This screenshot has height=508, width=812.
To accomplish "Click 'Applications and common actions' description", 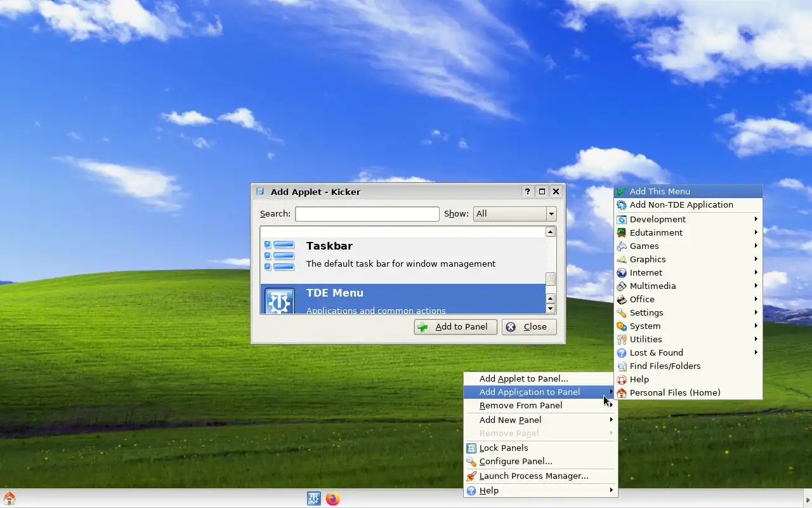I will pyautogui.click(x=376, y=311).
